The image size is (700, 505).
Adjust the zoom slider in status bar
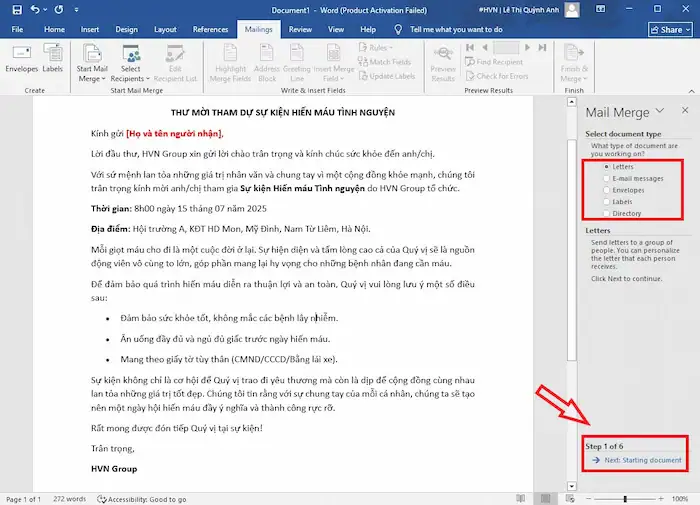click(x=625, y=499)
